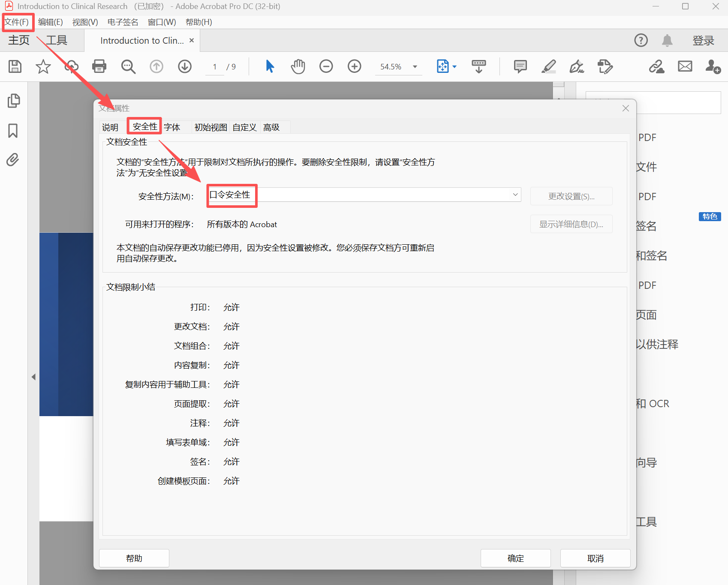The width and height of the screenshot is (728, 585).
Task: Zoom in on the page
Action: pyautogui.click(x=354, y=66)
